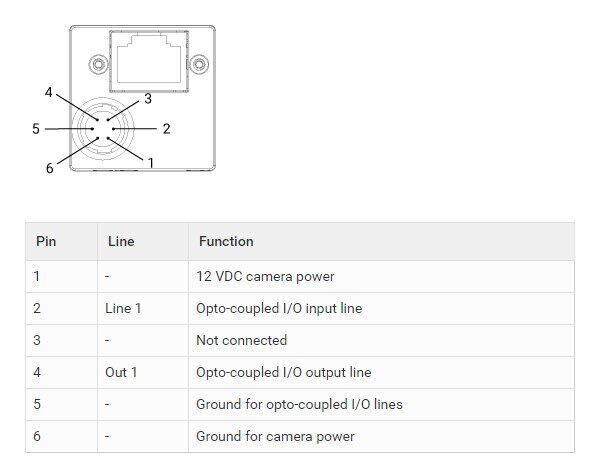Select pin label 2 in diagram

tap(166, 129)
